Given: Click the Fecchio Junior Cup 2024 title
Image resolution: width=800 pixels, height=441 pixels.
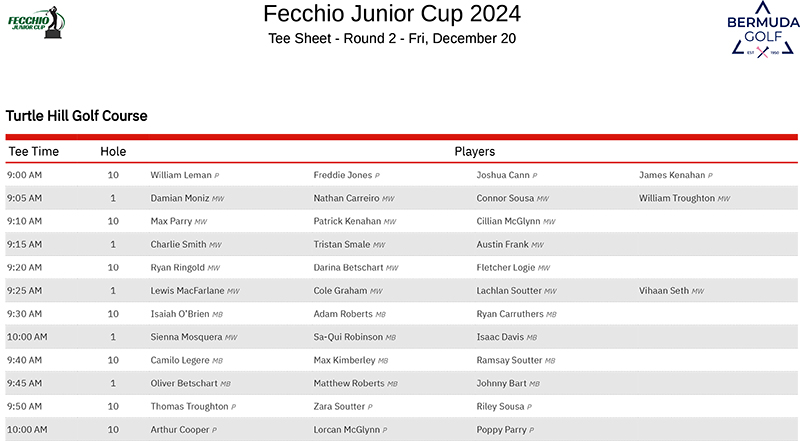Looking at the screenshot, I should click(392, 14).
